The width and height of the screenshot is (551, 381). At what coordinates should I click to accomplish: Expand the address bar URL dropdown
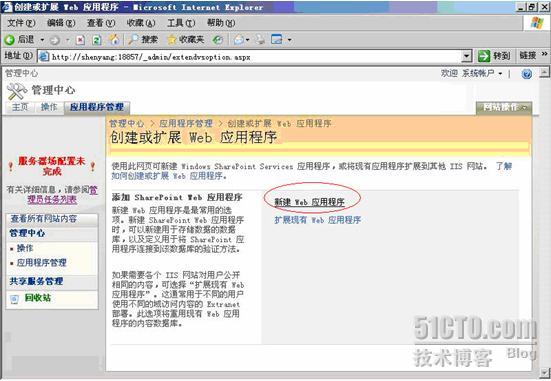pos(466,57)
